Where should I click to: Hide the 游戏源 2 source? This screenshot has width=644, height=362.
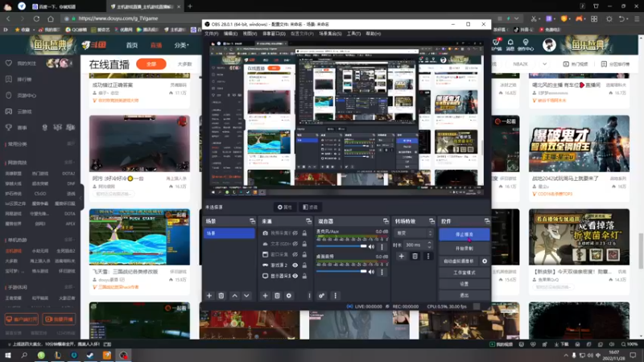(x=295, y=265)
